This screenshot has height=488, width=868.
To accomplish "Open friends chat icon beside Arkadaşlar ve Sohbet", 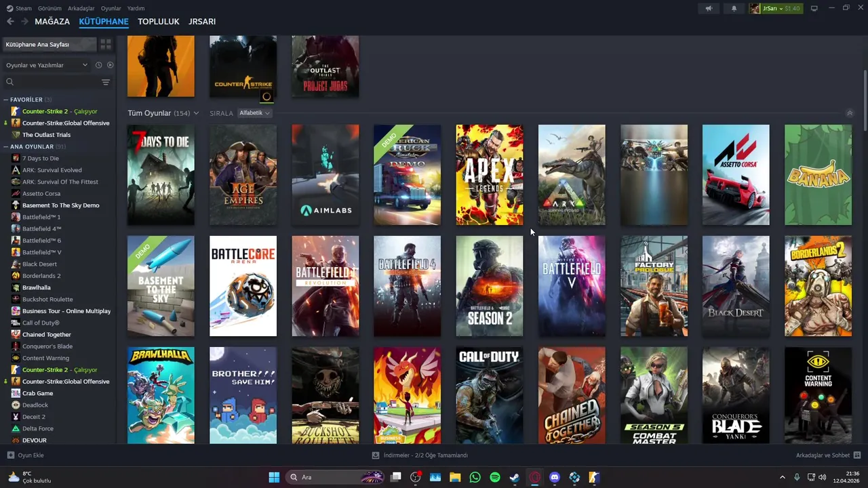I will pyautogui.click(x=856, y=455).
